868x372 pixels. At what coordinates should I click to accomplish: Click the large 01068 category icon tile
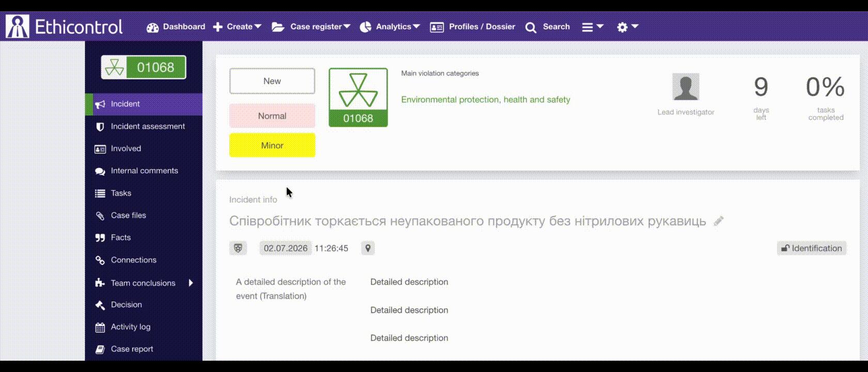(358, 97)
